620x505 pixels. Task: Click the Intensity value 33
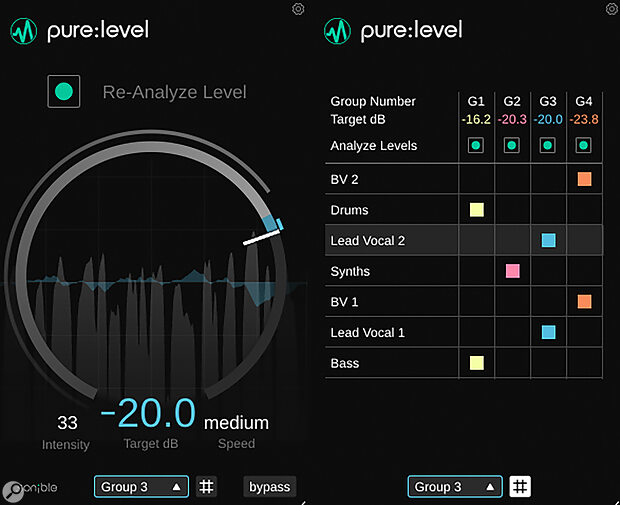(x=67, y=423)
